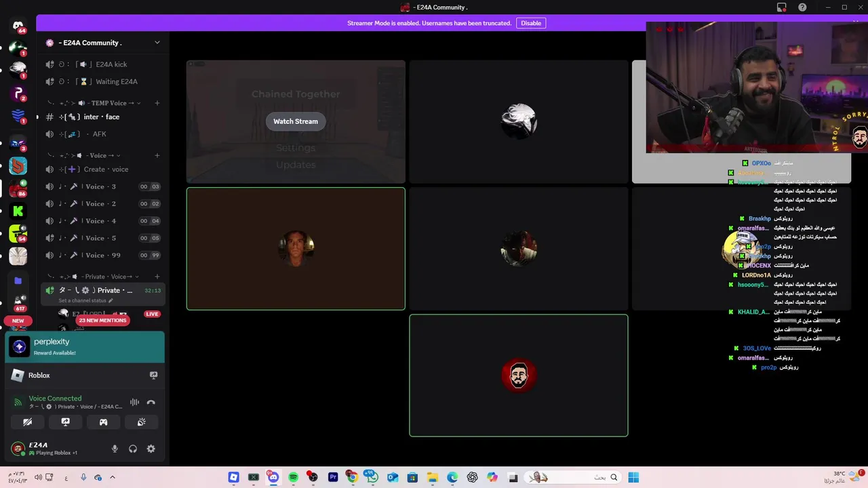Select the dark red avatar participant tile

(519, 249)
